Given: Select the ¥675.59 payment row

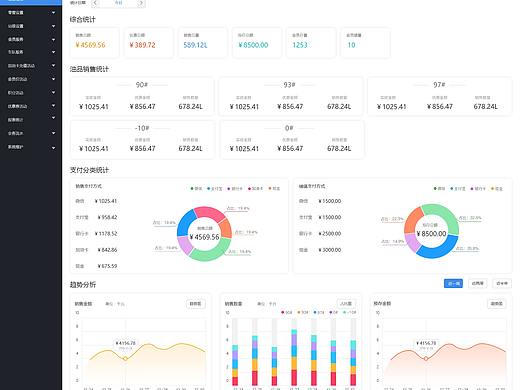Looking at the screenshot, I should 96,266.
